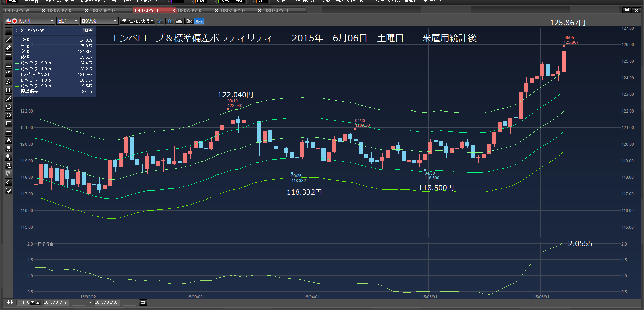The height and width of the screenshot is (310, 644).
Task: Click the info panel drag grip handle
Action: pos(17,31)
